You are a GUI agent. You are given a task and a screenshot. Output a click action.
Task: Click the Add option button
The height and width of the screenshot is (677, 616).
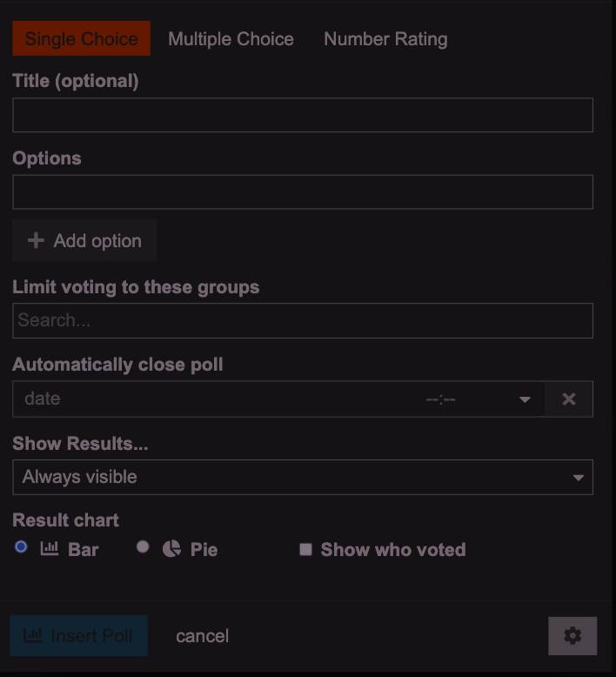coord(84,240)
